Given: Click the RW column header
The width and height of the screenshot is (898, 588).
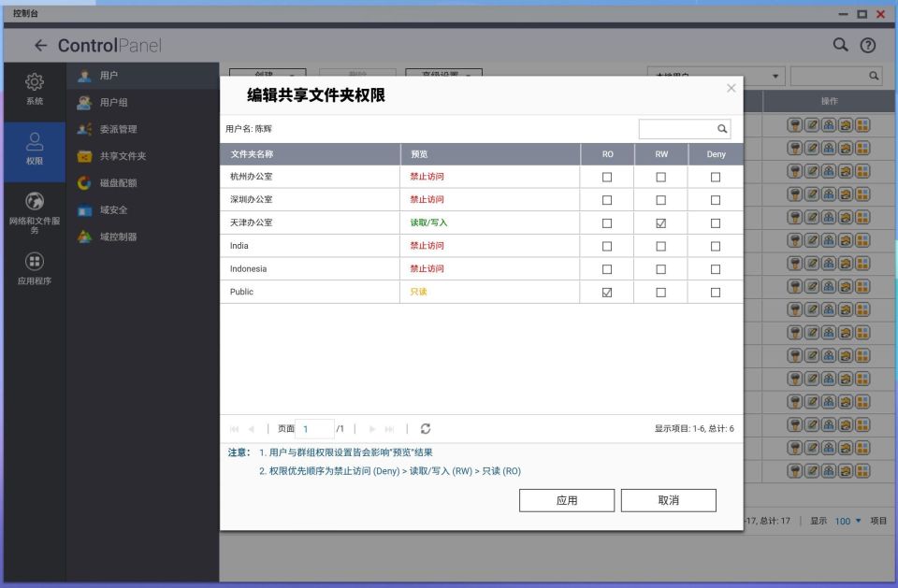Looking at the screenshot, I should 661,154.
